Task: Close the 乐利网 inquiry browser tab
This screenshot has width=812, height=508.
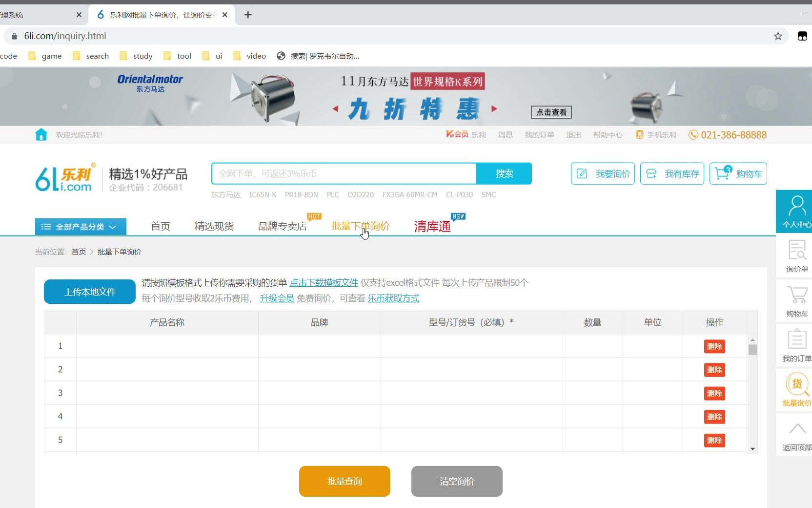Action: (225, 15)
